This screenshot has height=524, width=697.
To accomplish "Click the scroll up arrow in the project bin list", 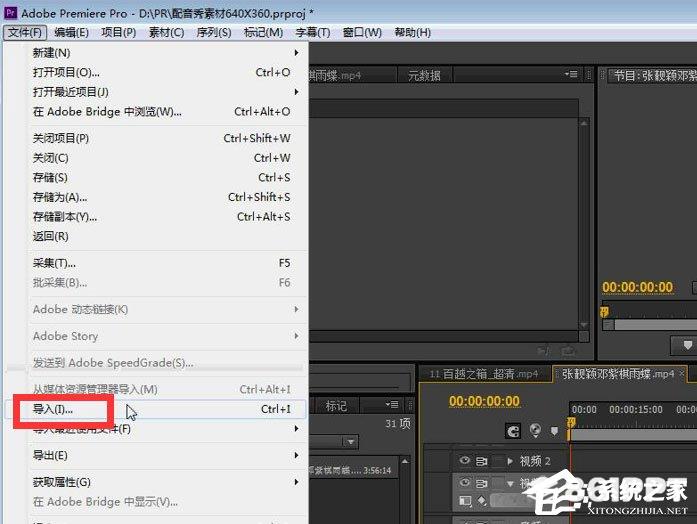I will pos(405,461).
